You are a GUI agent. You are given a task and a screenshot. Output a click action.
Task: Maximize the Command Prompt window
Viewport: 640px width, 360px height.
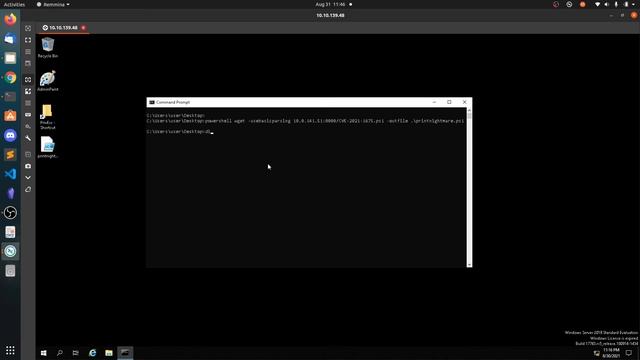coord(449,102)
